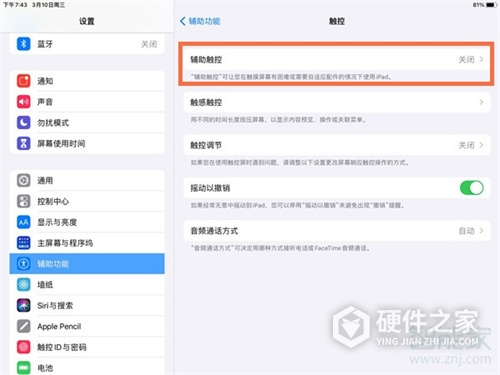500x375 pixels.
Task: Open 音频通话方式 setting
Action: (x=337, y=231)
